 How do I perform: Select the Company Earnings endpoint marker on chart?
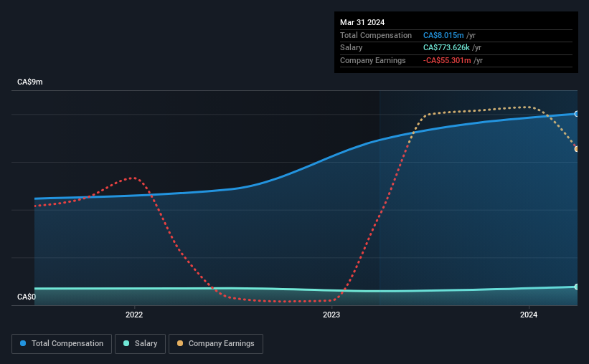pyautogui.click(x=577, y=149)
